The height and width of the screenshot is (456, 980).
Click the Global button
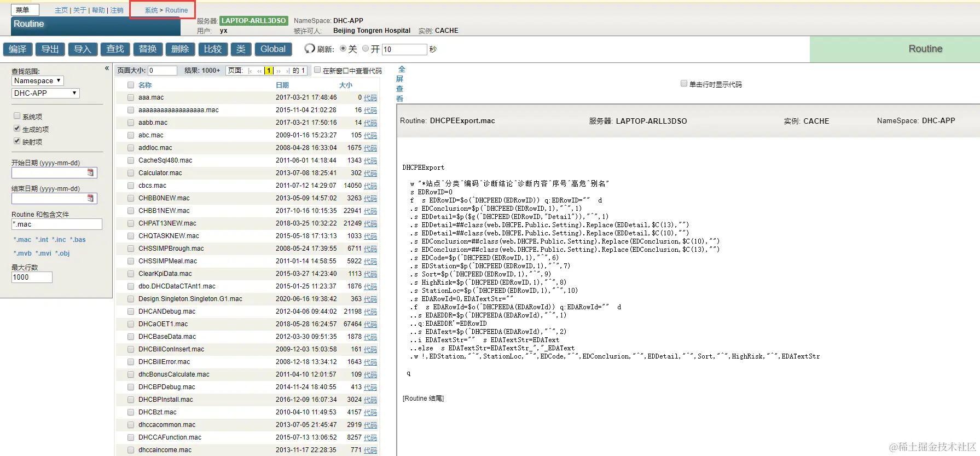[x=273, y=49]
